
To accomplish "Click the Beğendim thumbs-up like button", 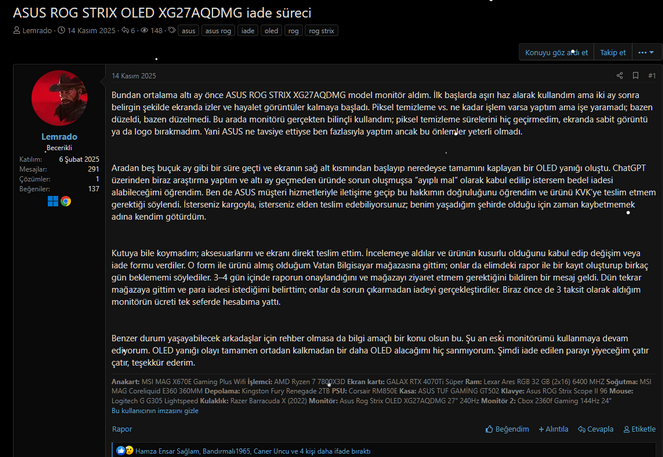I will pos(507,429).
